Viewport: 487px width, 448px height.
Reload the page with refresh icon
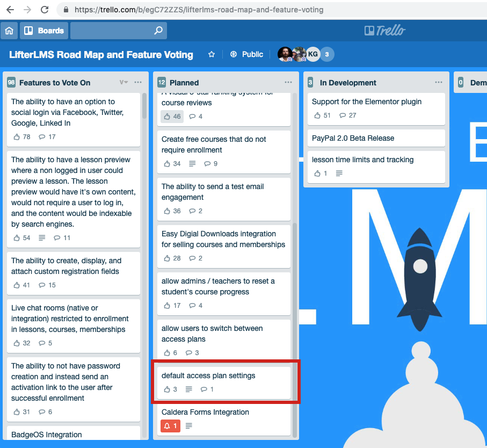[45, 10]
